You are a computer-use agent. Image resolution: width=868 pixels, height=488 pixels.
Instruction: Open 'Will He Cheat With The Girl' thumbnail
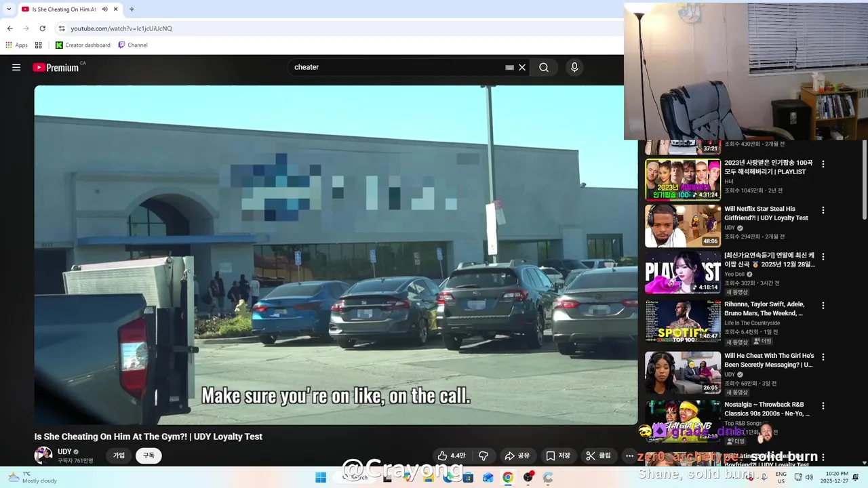[683, 372]
